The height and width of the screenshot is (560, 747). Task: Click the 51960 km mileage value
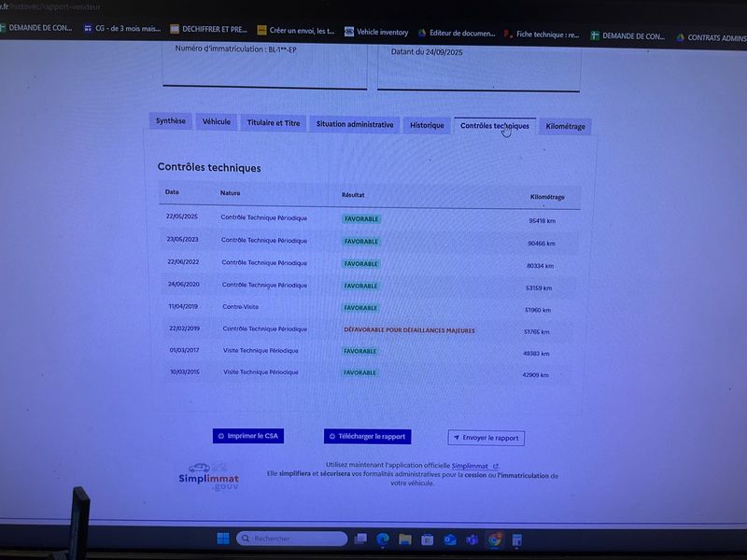pyautogui.click(x=538, y=310)
